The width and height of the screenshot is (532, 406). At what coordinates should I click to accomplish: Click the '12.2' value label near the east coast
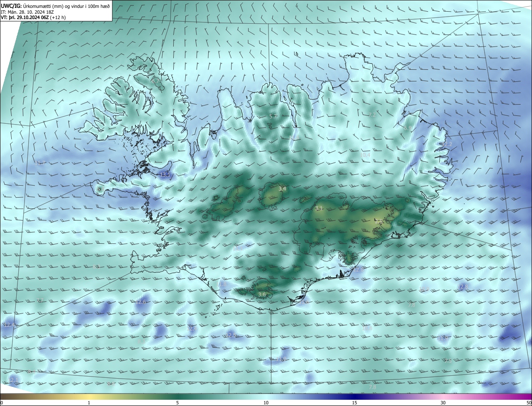[446, 144]
